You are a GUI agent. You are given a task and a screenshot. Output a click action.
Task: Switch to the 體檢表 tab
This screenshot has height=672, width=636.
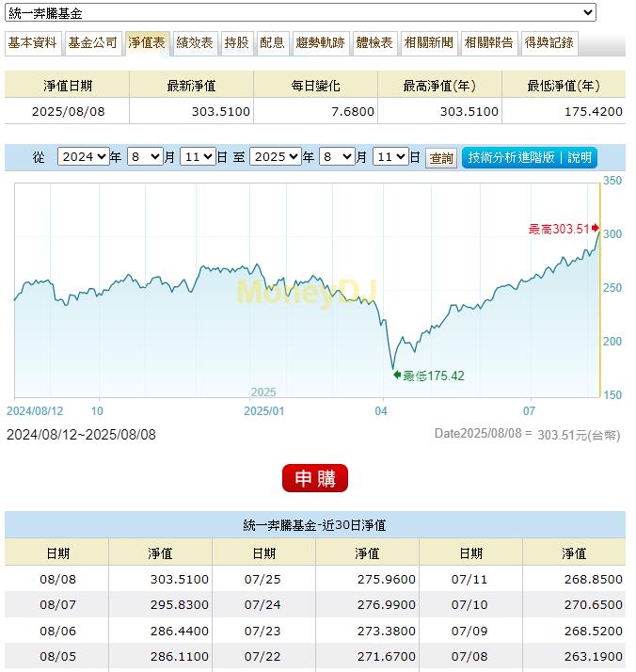[374, 43]
